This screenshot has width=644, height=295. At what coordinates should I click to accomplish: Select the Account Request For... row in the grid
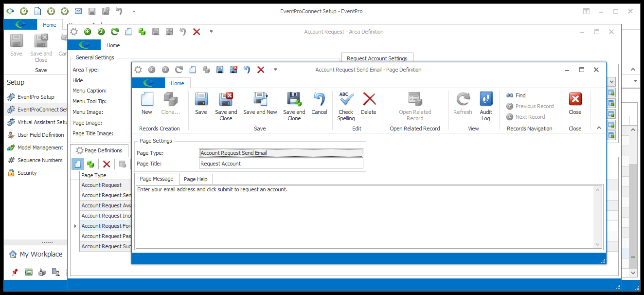tap(106, 226)
